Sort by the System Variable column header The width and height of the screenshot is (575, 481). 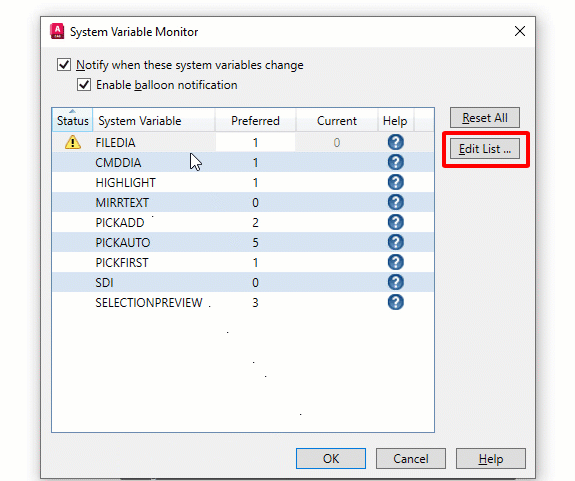(x=154, y=120)
